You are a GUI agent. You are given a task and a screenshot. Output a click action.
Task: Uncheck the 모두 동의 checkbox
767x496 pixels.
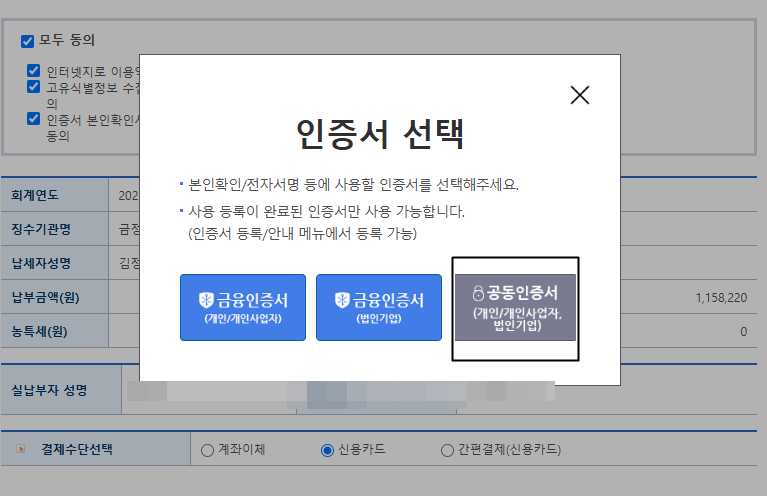coord(27,41)
